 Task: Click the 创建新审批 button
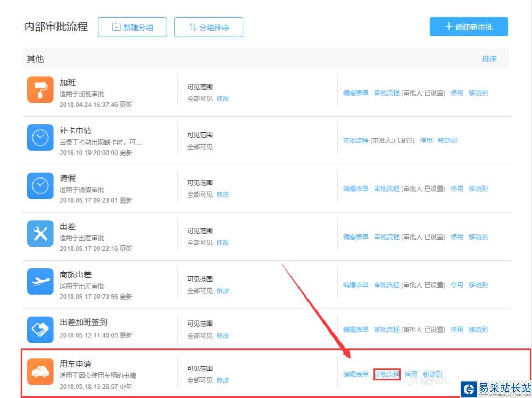pos(469,27)
